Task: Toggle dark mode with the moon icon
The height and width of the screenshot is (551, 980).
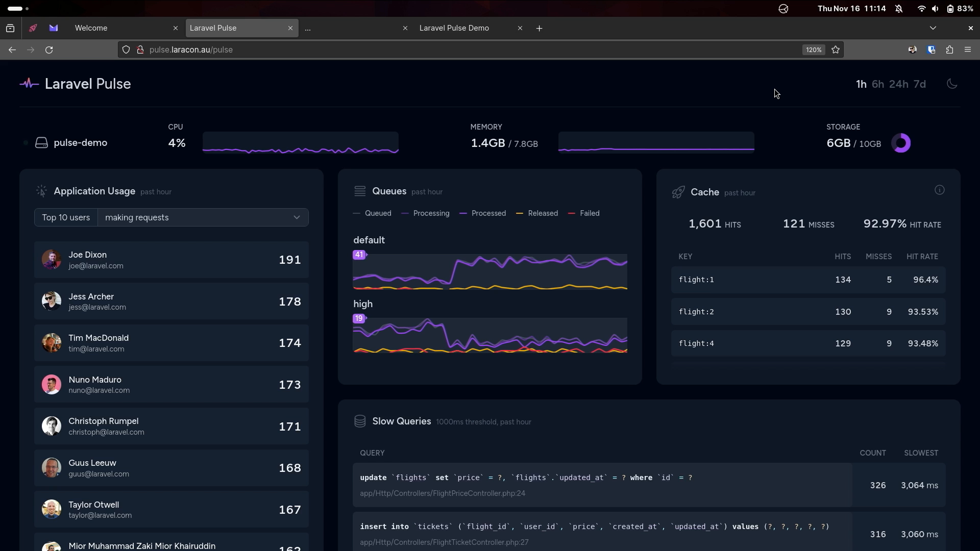Action: click(952, 84)
